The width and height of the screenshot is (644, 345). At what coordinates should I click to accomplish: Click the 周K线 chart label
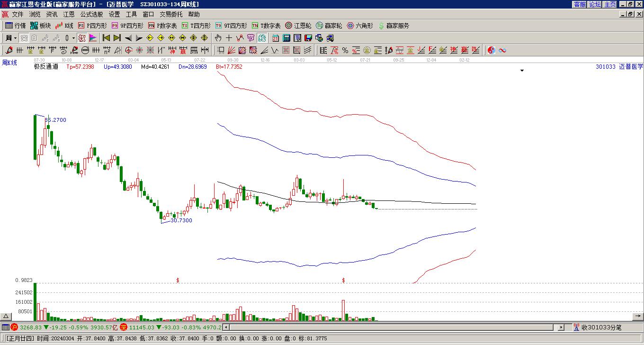coord(9,63)
